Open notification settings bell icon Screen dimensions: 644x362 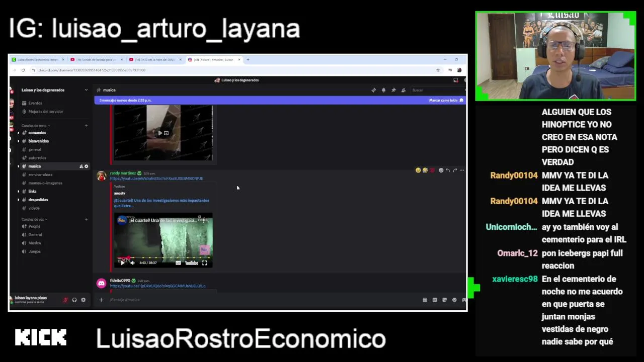click(383, 90)
